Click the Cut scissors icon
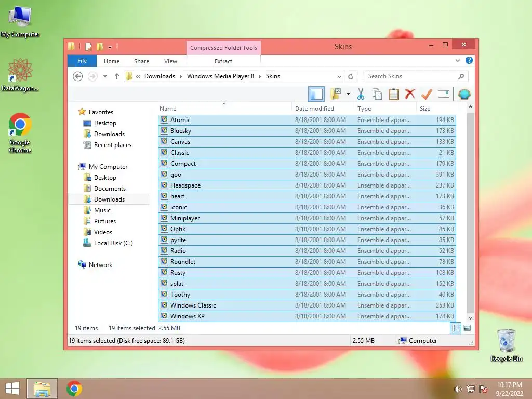The width and height of the screenshot is (532, 399). click(x=361, y=94)
